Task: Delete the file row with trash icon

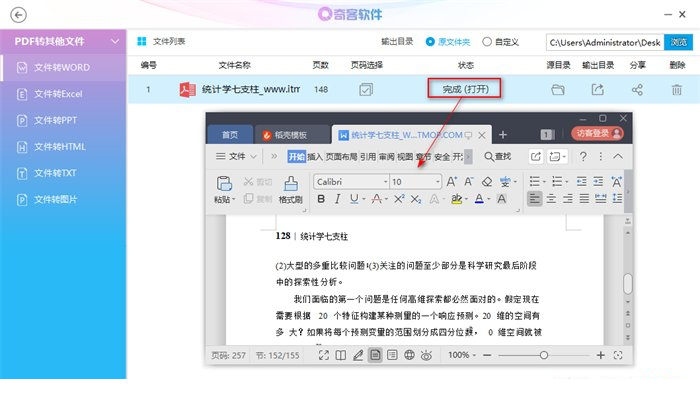Action: pyautogui.click(x=676, y=90)
